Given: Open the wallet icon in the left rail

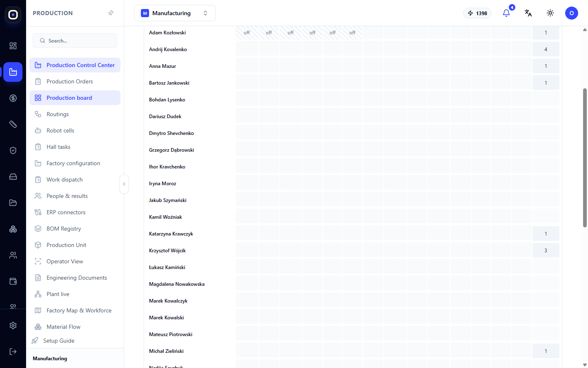Looking at the screenshot, I should pyautogui.click(x=13, y=281).
